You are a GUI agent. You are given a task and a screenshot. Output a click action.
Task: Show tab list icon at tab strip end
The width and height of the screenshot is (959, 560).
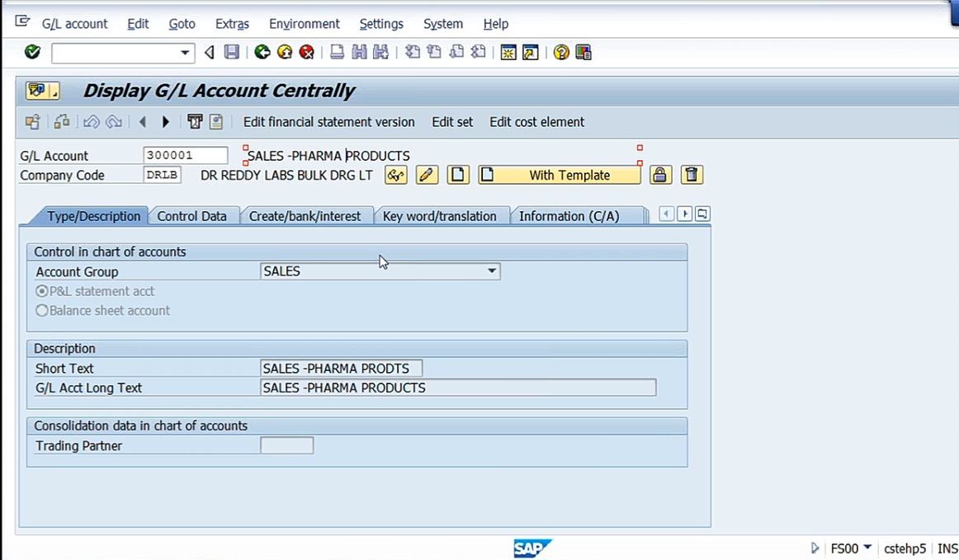(x=702, y=214)
